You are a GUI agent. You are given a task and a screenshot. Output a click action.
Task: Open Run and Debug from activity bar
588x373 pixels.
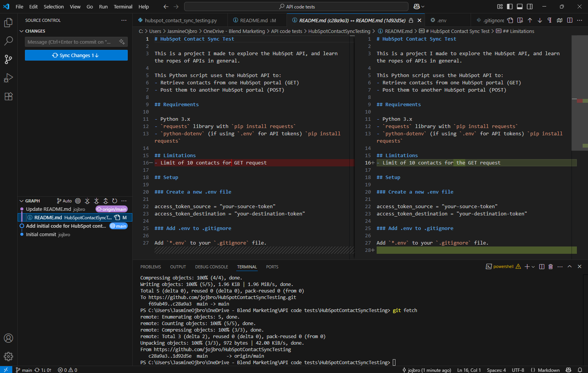click(x=8, y=78)
